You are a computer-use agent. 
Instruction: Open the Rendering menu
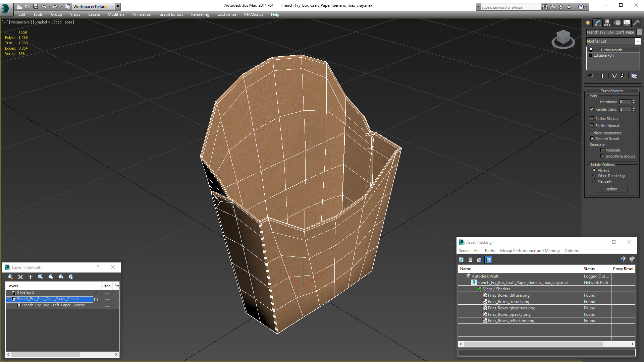point(200,14)
